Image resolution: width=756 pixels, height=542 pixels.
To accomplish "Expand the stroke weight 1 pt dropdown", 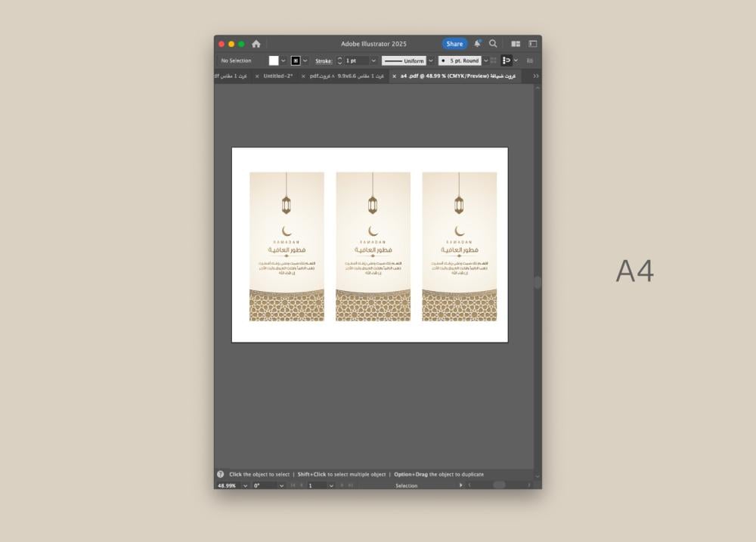I will 373,60.
